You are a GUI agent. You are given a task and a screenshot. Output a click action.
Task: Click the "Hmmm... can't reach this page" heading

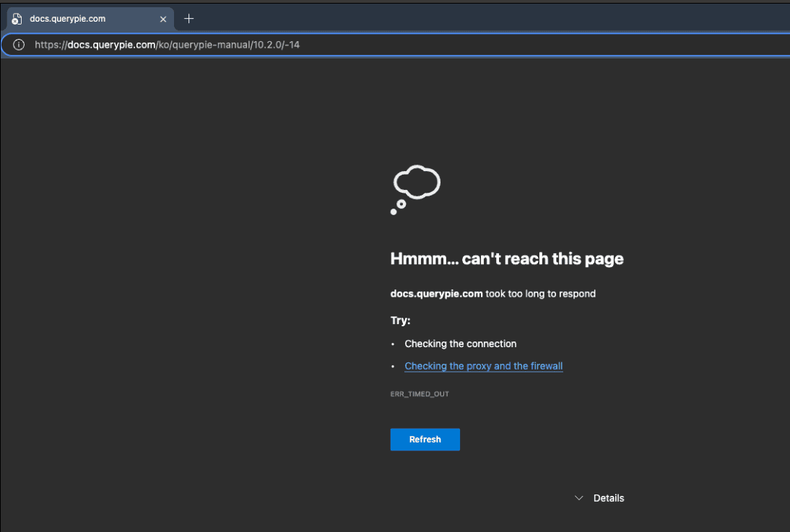click(506, 258)
